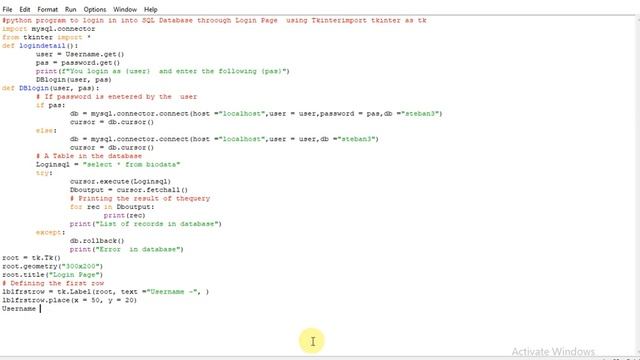Click the connect line without a password argument
Viewport: 640px width, 360px height.
pyautogui.click(x=224, y=139)
